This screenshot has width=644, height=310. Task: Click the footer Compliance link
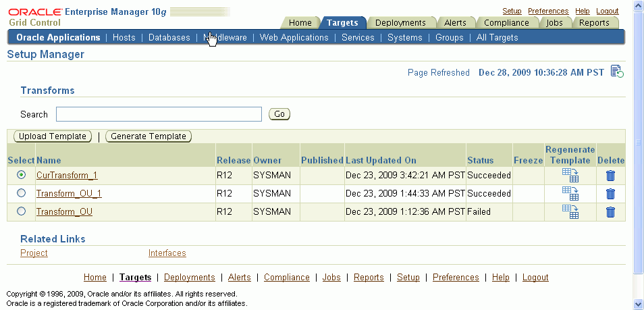(287, 277)
